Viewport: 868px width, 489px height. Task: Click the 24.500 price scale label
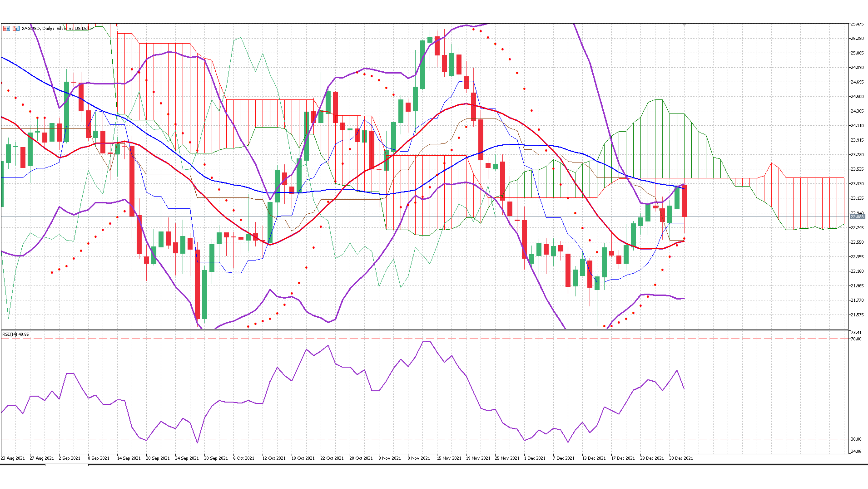pyautogui.click(x=857, y=96)
